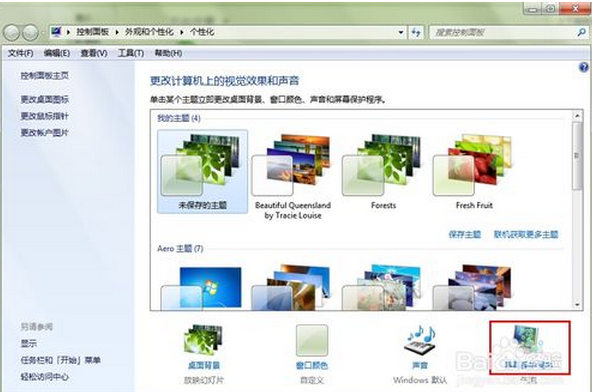Click the refresh button next to address bar
Image resolution: width=592 pixels, height=392 pixels.
[416, 32]
